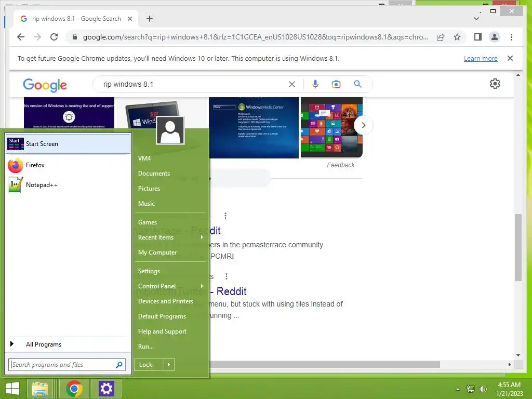The height and width of the screenshot is (399, 532).
Task: Open the Chrome profile avatar menu
Action: [495, 37]
